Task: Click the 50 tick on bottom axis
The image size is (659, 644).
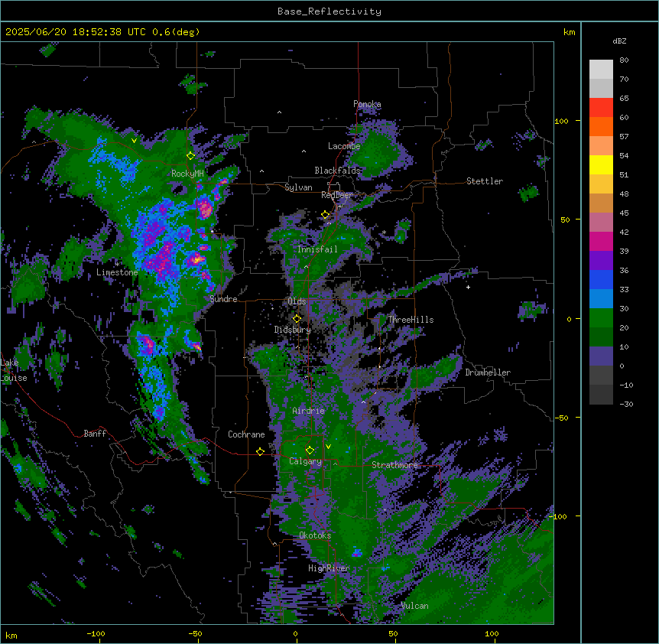Action: (393, 634)
